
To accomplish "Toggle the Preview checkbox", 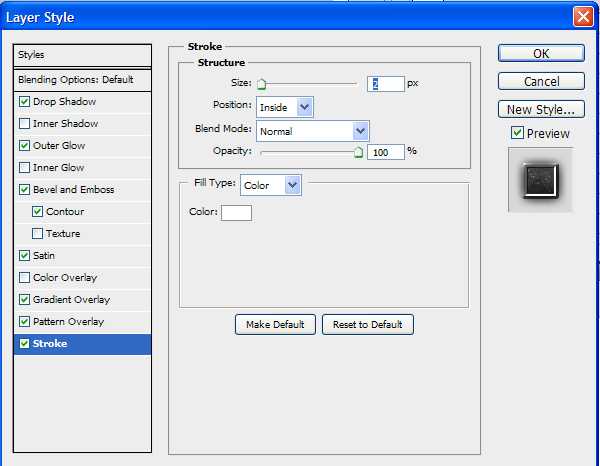I will tap(517, 133).
